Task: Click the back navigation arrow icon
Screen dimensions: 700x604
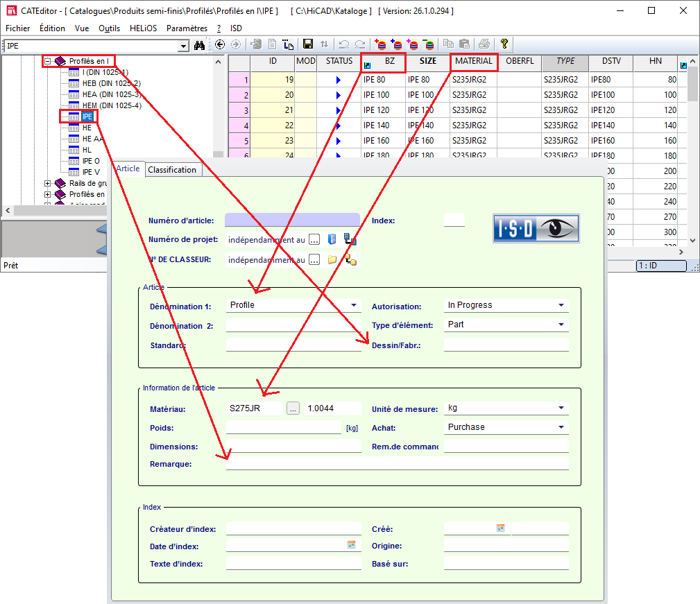Action: (x=220, y=44)
